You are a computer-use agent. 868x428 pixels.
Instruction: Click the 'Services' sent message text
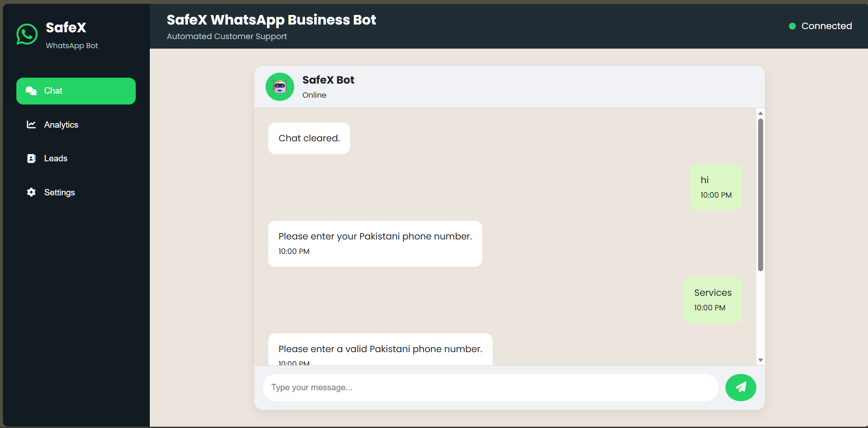[713, 293]
